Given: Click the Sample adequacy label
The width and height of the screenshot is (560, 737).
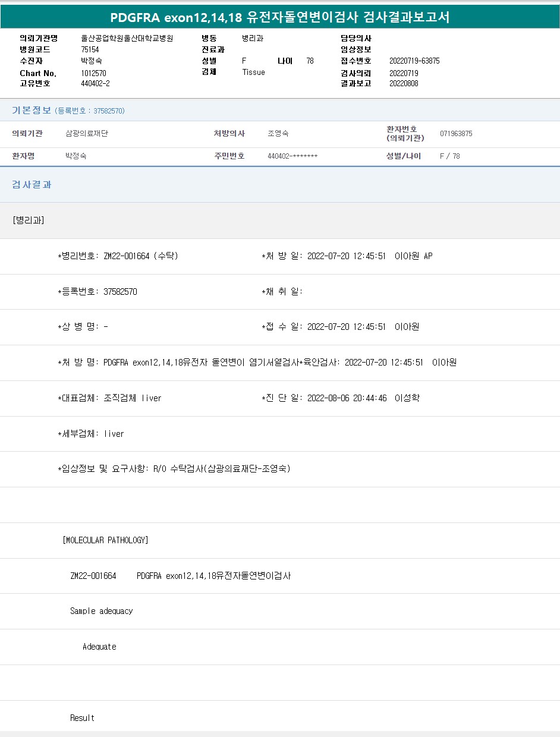Looking at the screenshot, I should 101,611.
